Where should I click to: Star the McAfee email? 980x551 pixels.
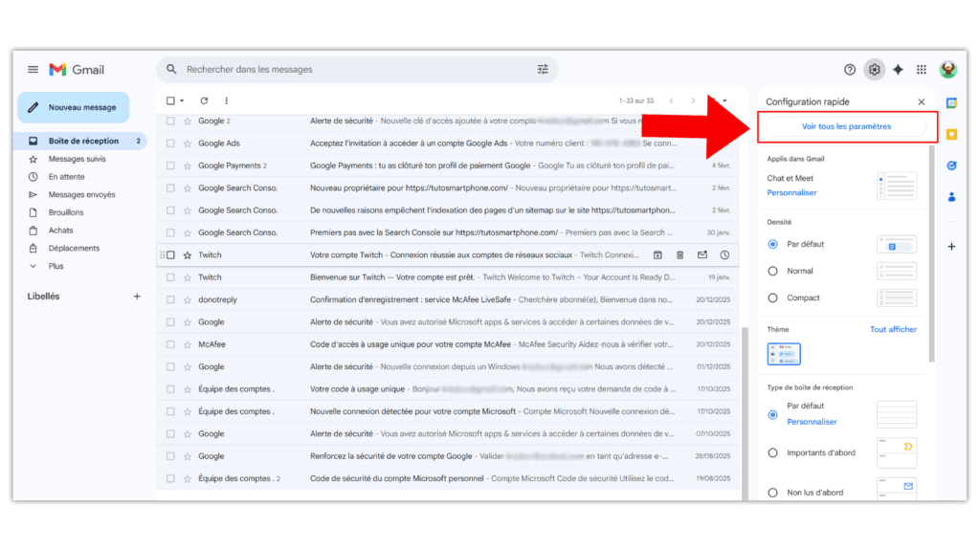click(188, 344)
